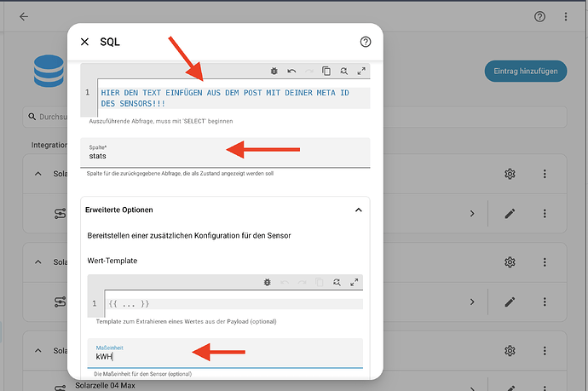Open settings gear of first integration entry

pyautogui.click(x=510, y=174)
